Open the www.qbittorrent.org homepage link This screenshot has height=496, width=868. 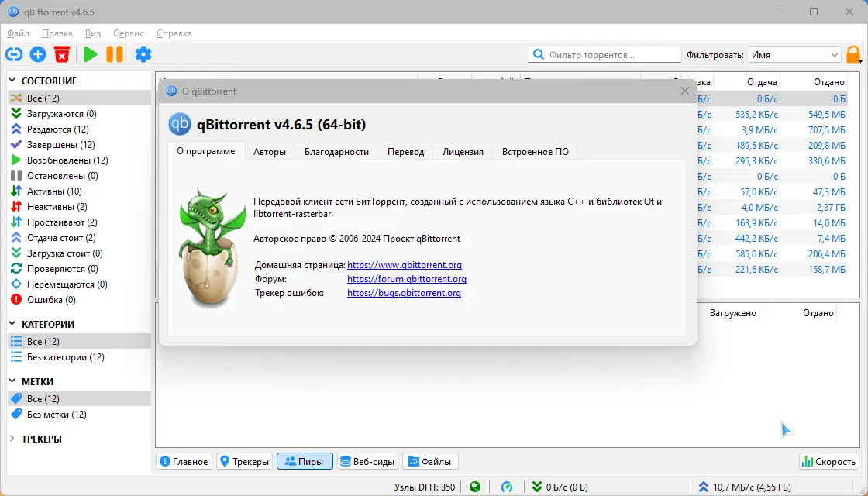click(x=404, y=264)
